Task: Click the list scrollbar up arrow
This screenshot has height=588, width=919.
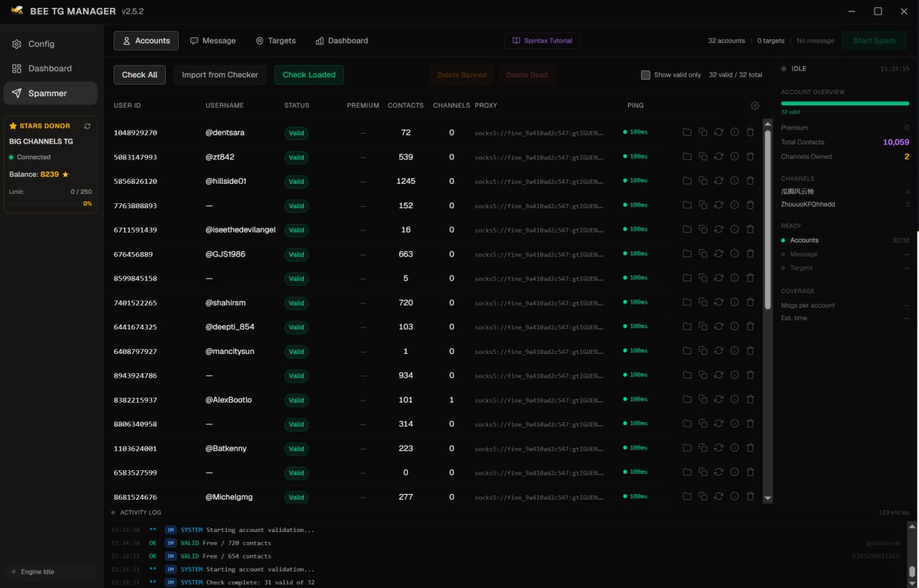Action: point(768,123)
